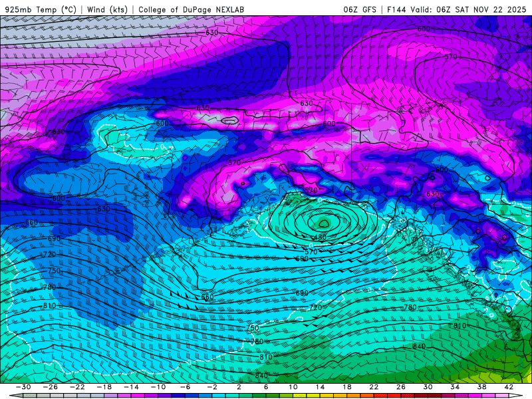Viewport: 532px width, 399px height.
Task: Select the "18" temperature scale label
Action: coord(347,387)
